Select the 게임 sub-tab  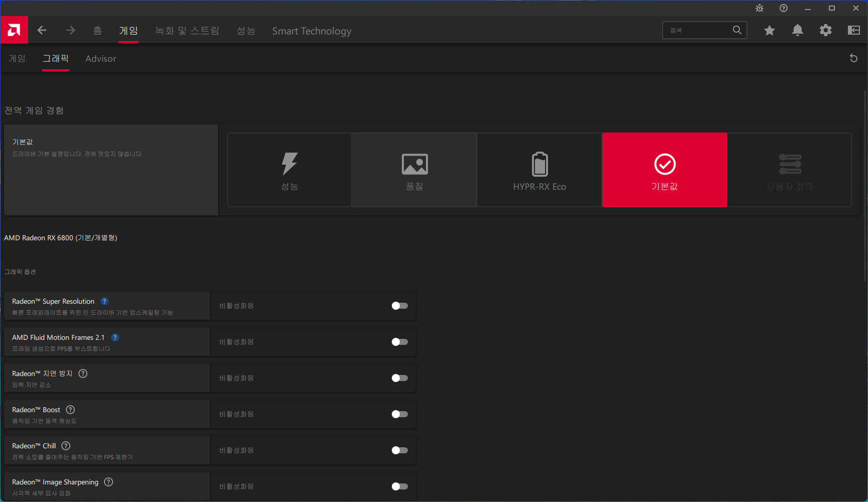(17, 59)
